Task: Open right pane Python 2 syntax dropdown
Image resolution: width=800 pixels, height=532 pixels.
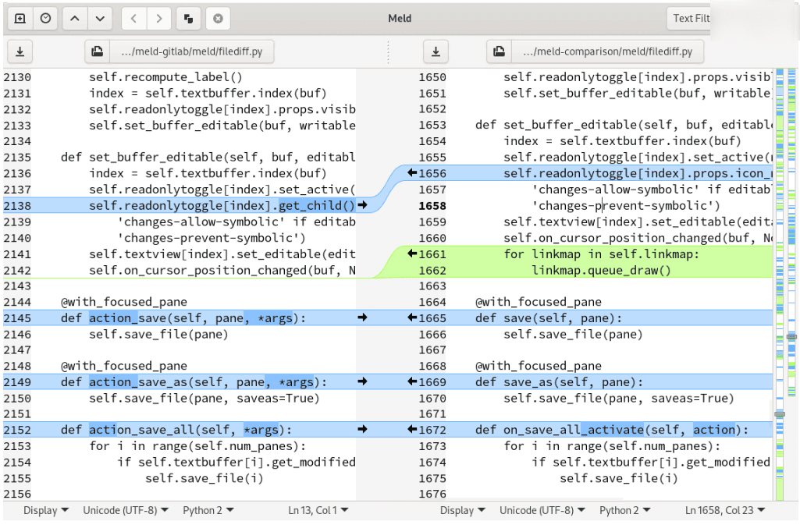Action: coord(625,510)
